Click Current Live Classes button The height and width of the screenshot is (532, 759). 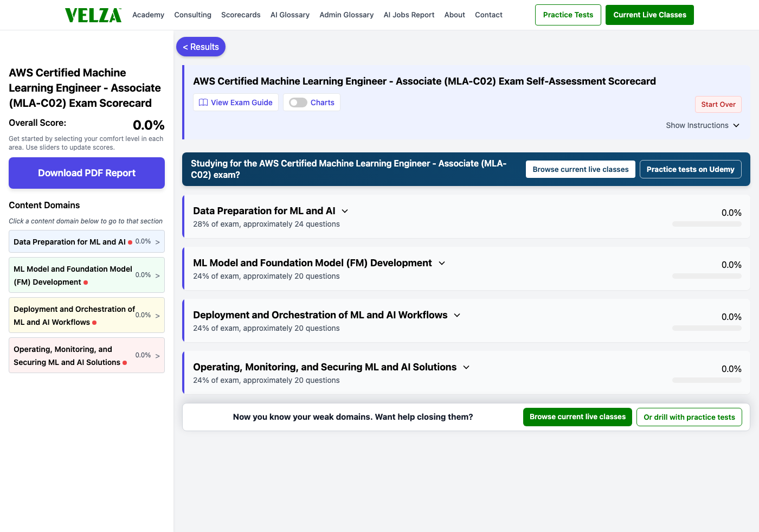(x=649, y=15)
